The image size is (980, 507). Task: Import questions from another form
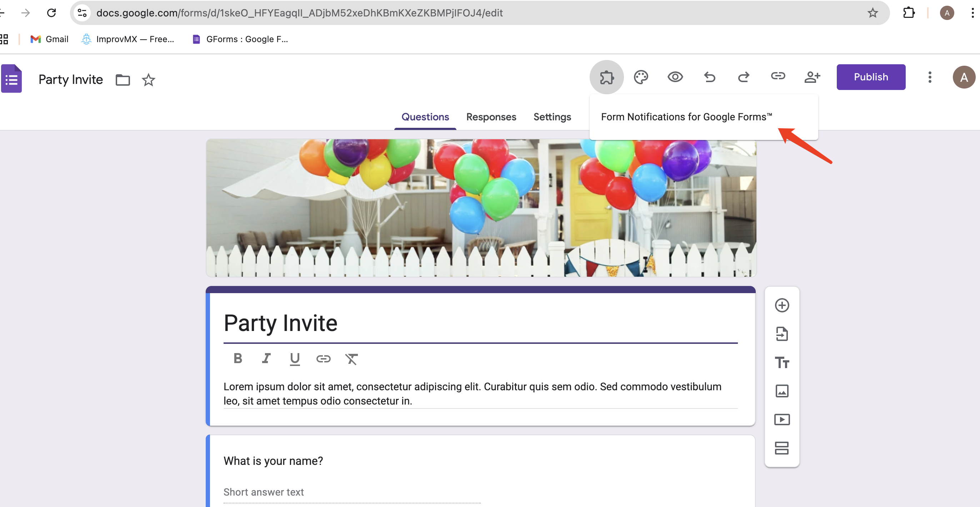coord(782,334)
